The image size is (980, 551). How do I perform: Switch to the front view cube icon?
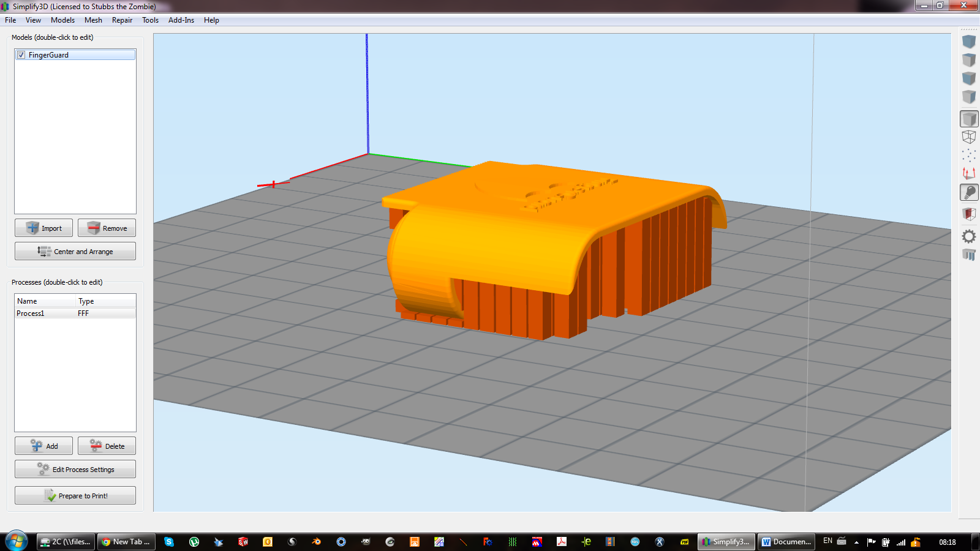tap(969, 78)
